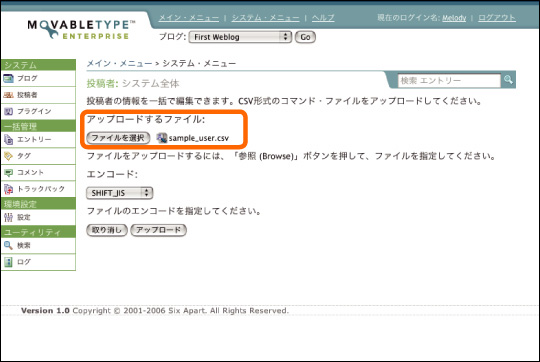Image resolution: width=540 pixels, height=362 pixels.
Task: Click the Version 1.0 footer text
Action: tap(45, 311)
